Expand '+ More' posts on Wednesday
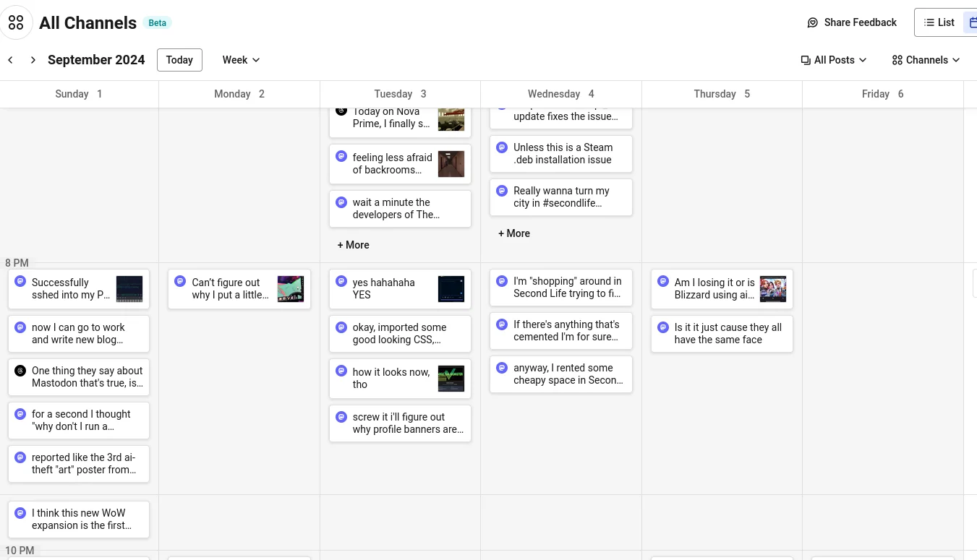The width and height of the screenshot is (977, 560). coord(514,233)
